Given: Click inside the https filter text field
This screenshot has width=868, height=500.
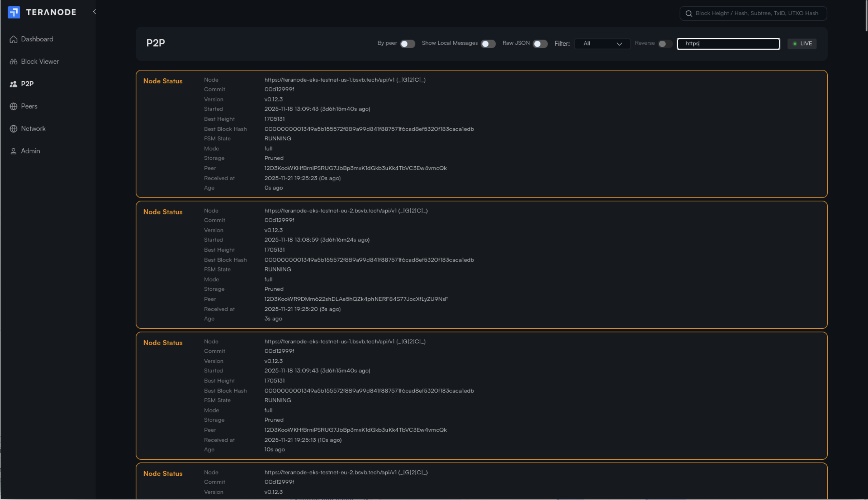Looking at the screenshot, I should [x=728, y=44].
